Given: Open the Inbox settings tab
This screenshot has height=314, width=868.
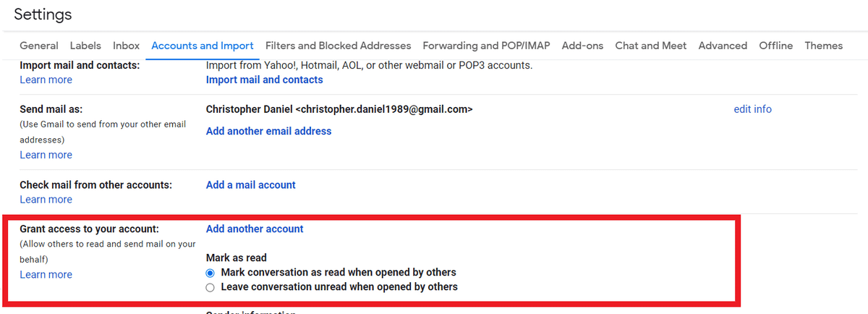Looking at the screenshot, I should click(x=127, y=46).
